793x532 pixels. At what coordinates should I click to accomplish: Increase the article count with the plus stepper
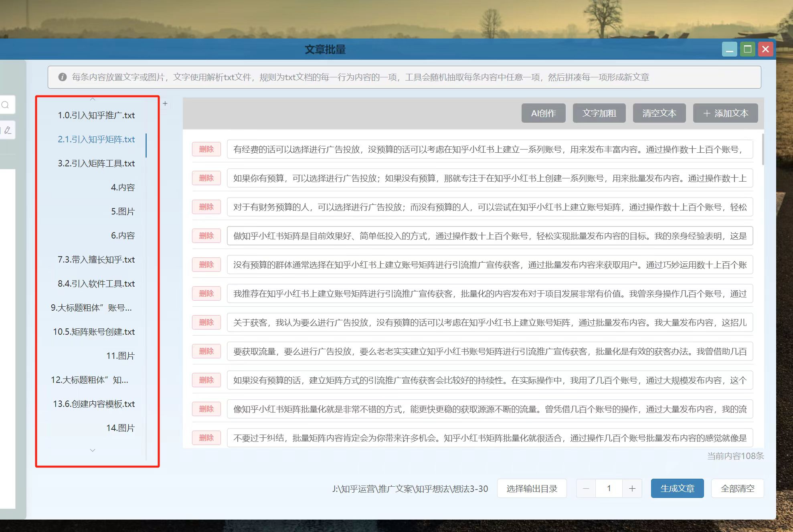pos(632,488)
